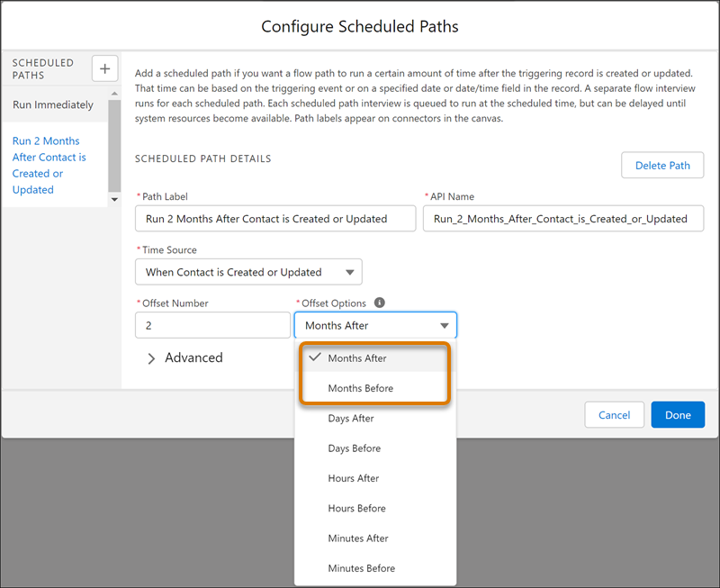Choose Months Before from the list

tap(360, 388)
